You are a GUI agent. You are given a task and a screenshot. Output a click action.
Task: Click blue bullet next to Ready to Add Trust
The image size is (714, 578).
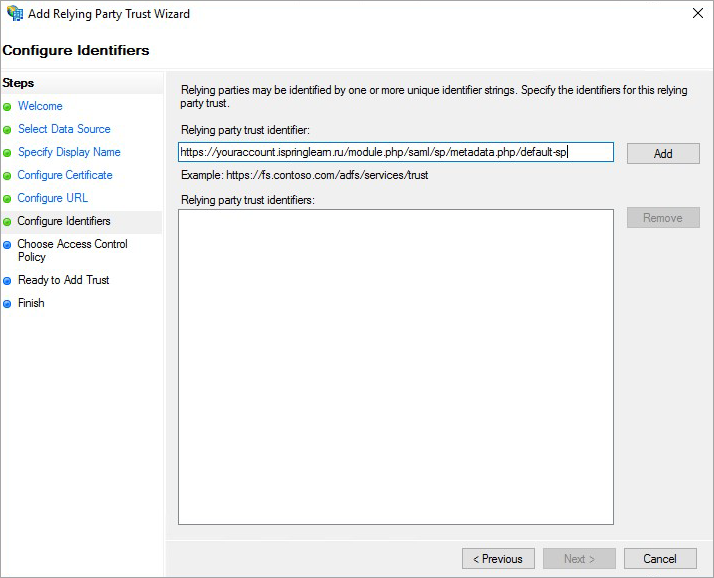7,281
